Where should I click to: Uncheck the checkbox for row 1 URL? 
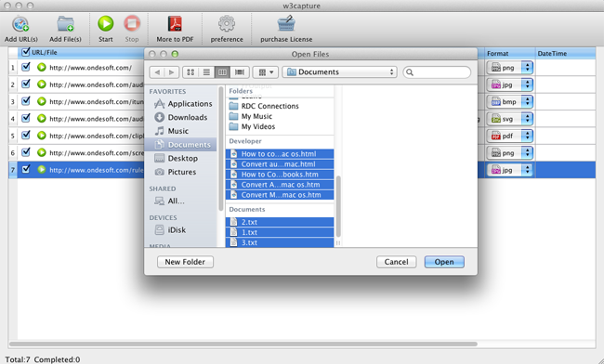[x=26, y=67]
